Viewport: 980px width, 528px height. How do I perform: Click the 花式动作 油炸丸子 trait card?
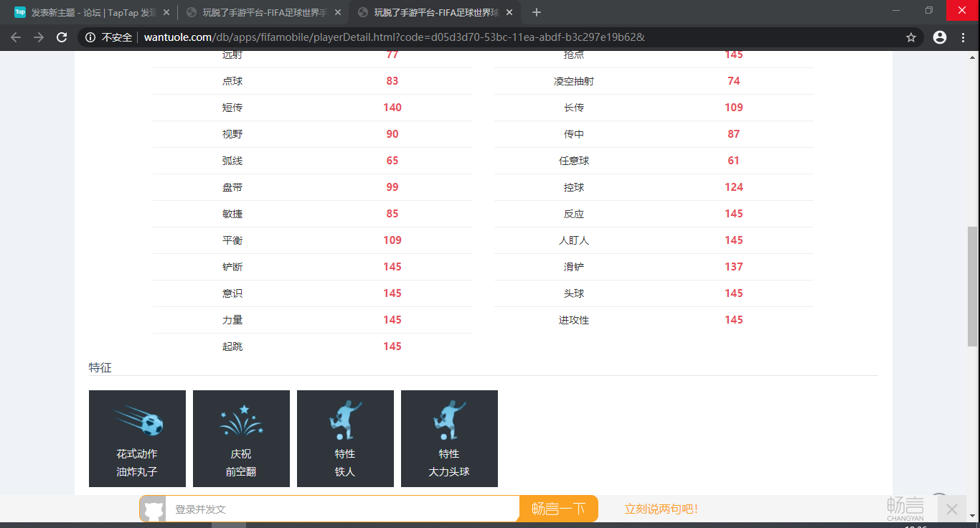pyautogui.click(x=137, y=438)
